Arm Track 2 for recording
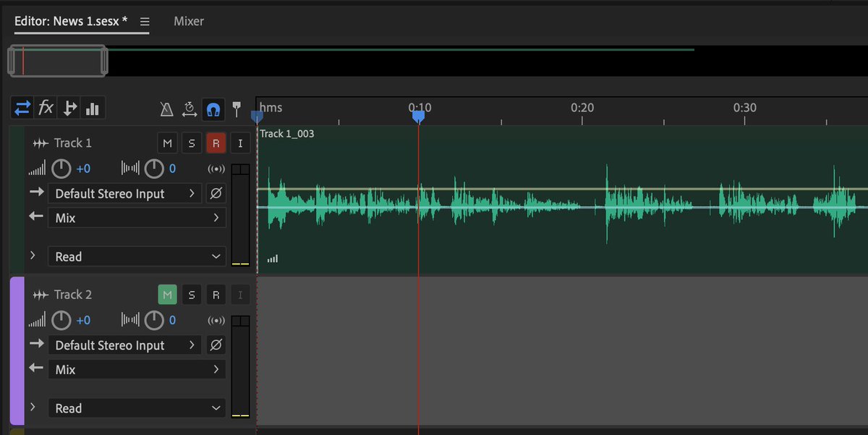Image resolution: width=868 pixels, height=435 pixels. (216, 295)
